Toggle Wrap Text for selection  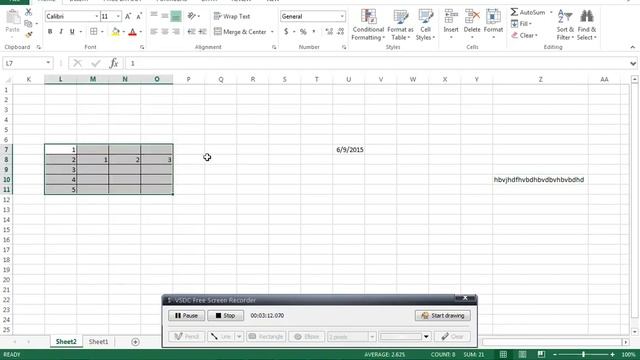click(x=231, y=16)
